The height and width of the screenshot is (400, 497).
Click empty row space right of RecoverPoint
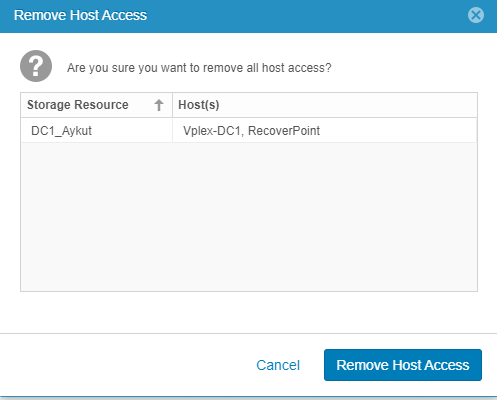coord(398,130)
